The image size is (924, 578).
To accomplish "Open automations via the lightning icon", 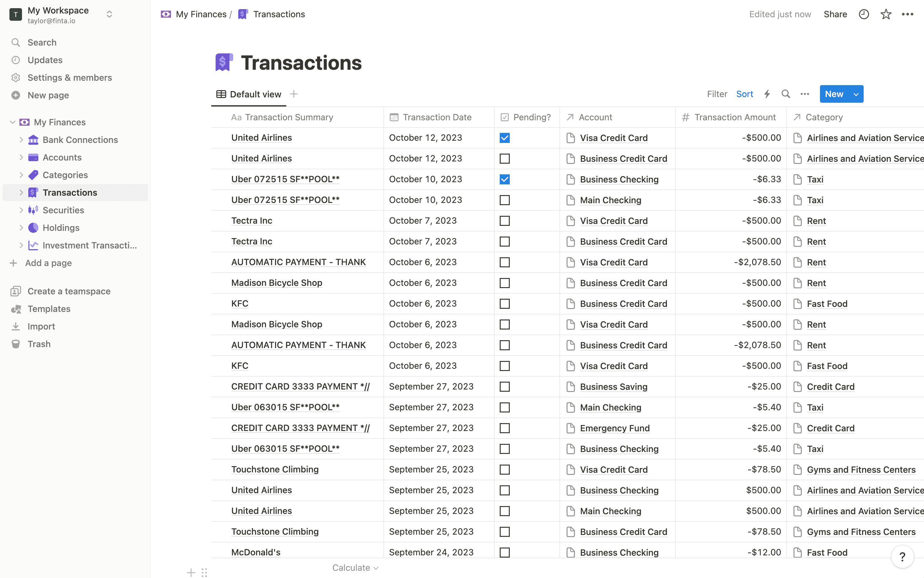I will coord(767,94).
